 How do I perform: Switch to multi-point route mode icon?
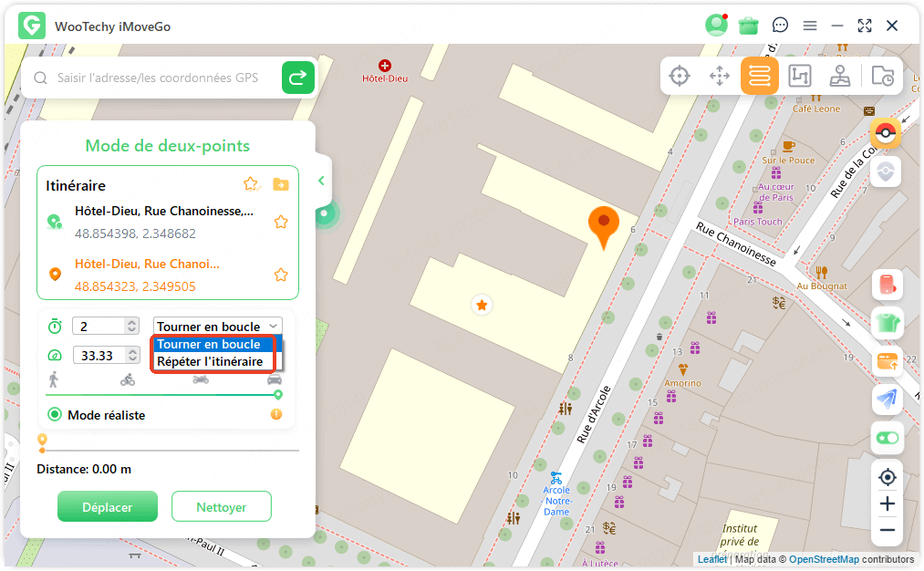[x=799, y=77]
